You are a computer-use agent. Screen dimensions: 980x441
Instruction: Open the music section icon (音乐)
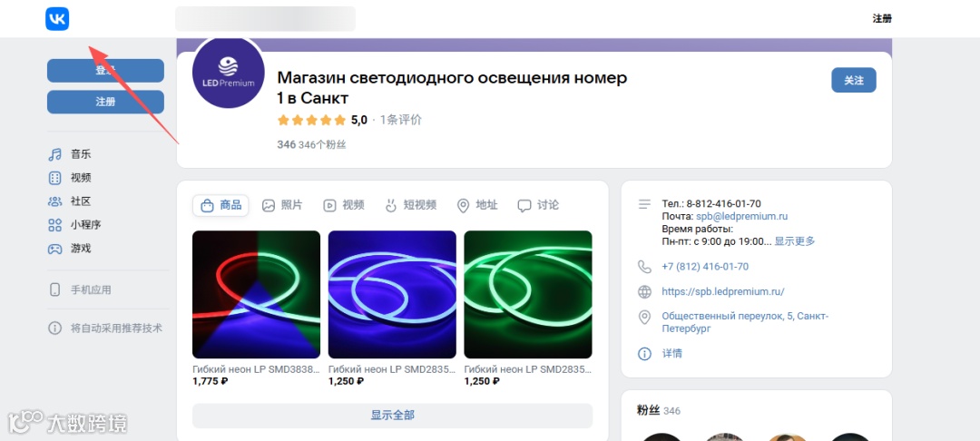coord(55,154)
